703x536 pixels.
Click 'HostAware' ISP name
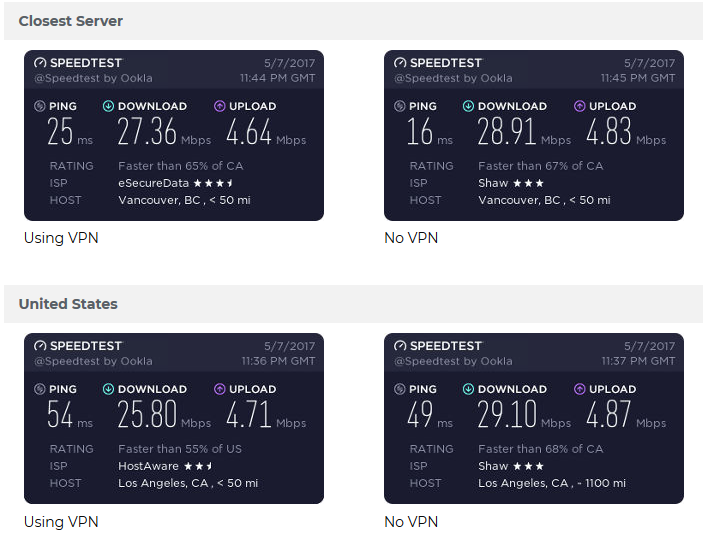[148, 466]
